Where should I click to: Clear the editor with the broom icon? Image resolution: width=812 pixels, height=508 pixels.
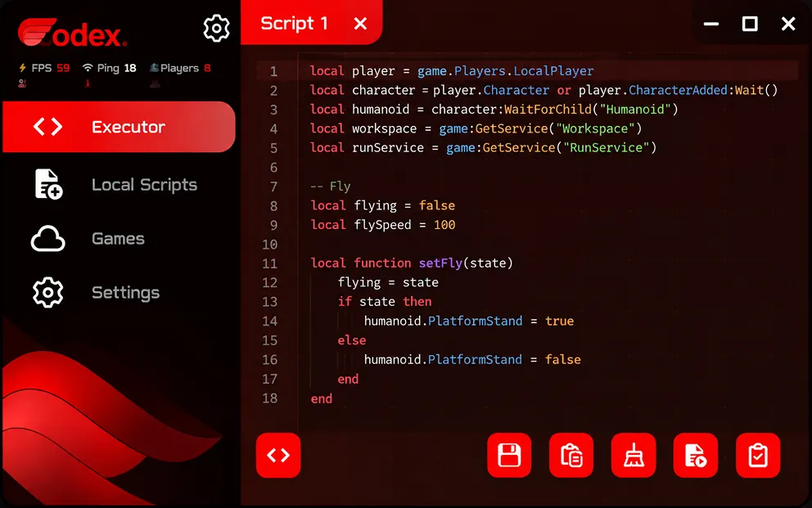point(634,455)
